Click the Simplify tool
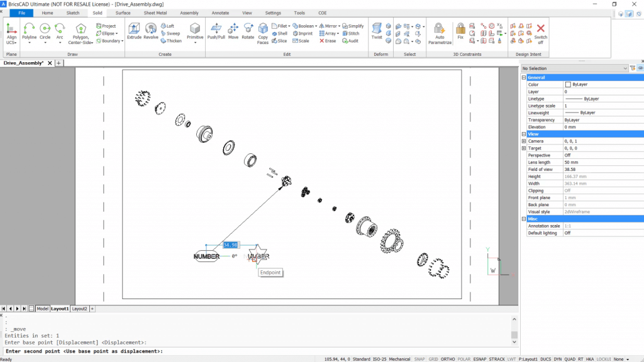The width and height of the screenshot is (644, 362). 353,26
